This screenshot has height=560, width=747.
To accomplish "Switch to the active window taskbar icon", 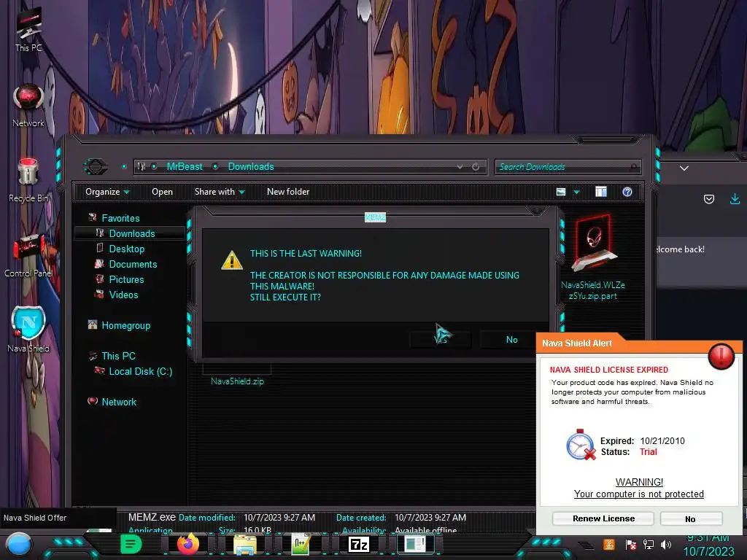I will tap(415, 544).
